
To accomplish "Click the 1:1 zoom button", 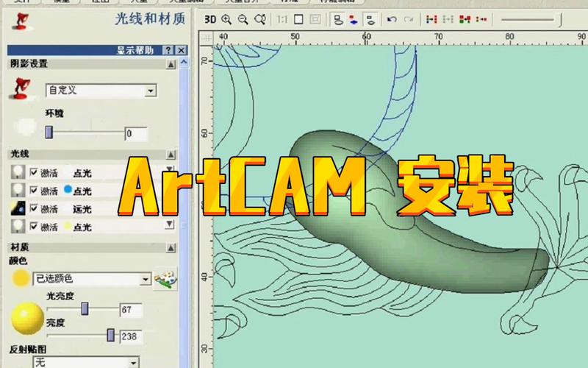I will [282, 19].
